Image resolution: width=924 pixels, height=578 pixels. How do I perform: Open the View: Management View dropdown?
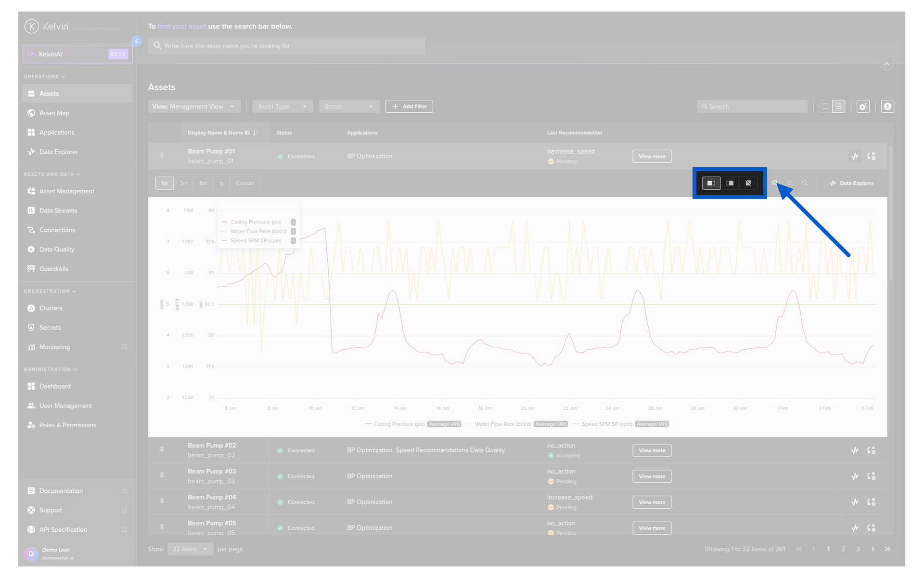point(193,106)
